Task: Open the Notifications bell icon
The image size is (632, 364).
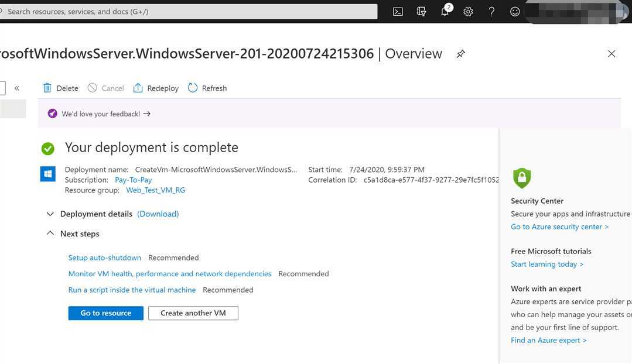Action: click(445, 11)
